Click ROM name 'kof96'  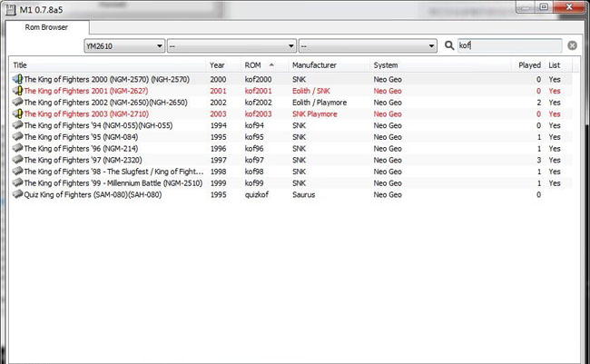(254, 148)
